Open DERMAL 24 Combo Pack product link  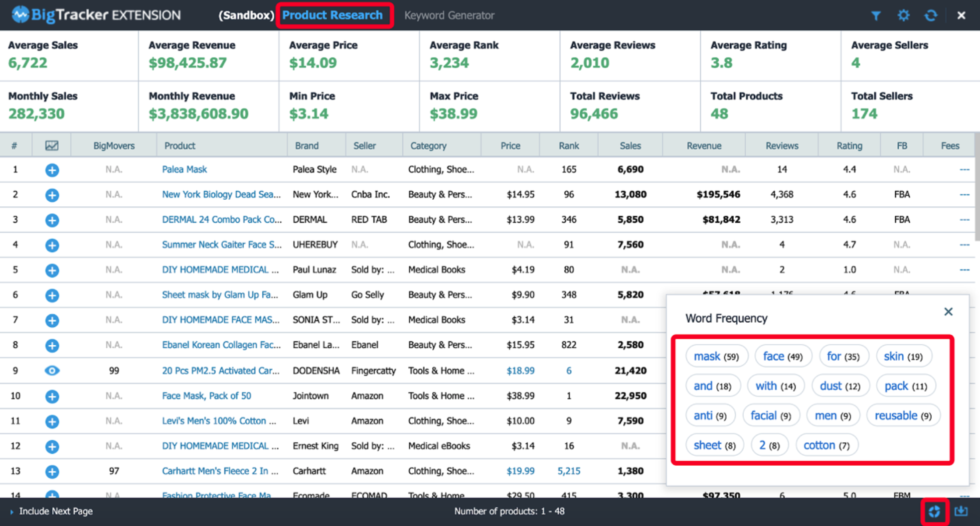[x=222, y=219]
